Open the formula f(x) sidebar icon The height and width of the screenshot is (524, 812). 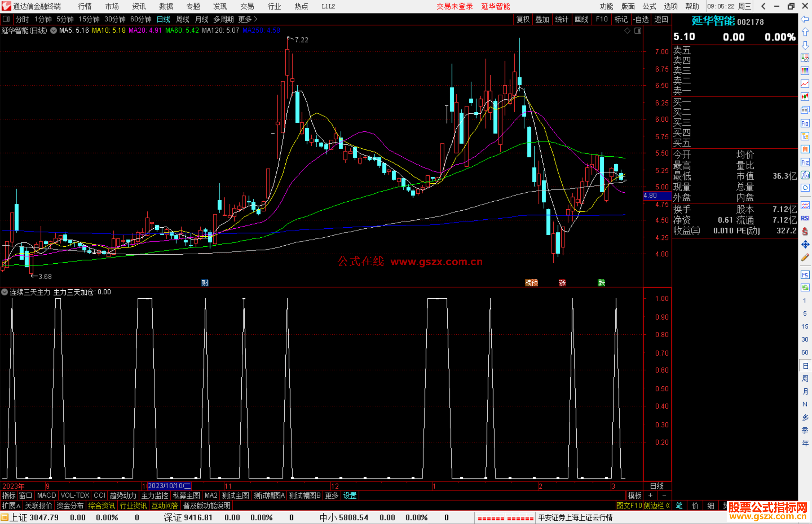tap(805, 175)
